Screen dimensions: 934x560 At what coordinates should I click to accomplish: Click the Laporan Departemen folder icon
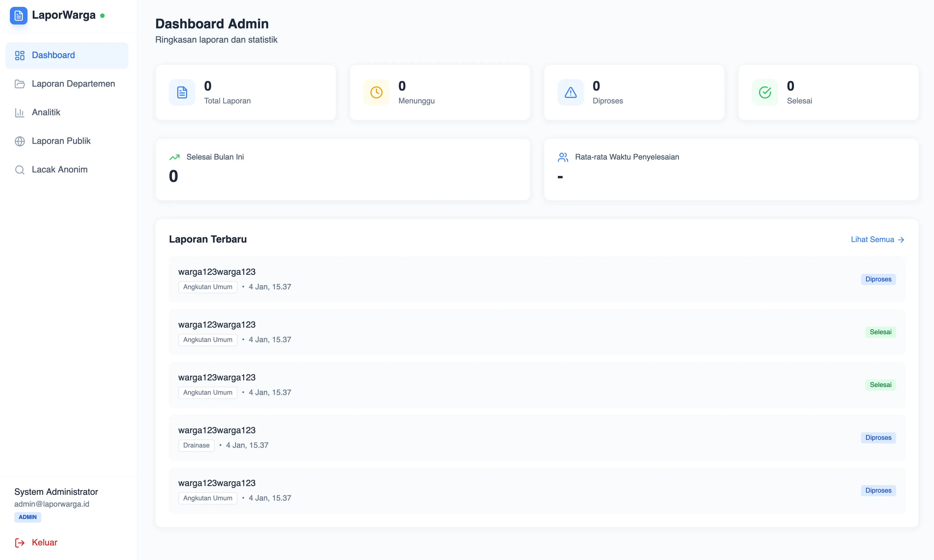coord(20,83)
